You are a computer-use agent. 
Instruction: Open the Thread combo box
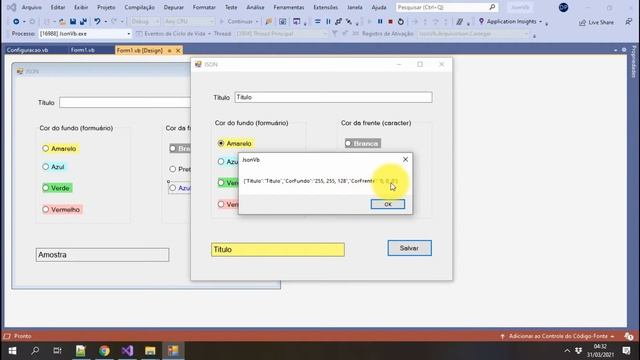(x=282, y=33)
